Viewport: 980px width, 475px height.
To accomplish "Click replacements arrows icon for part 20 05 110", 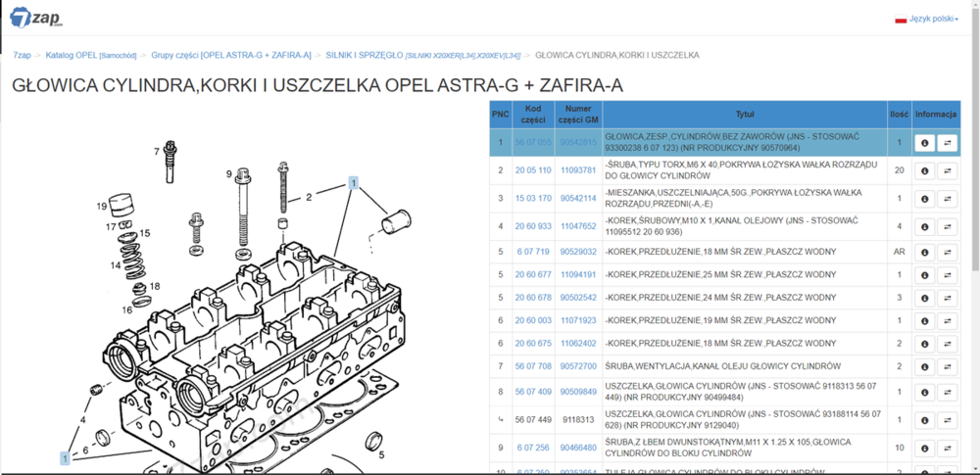I will pos(948,170).
